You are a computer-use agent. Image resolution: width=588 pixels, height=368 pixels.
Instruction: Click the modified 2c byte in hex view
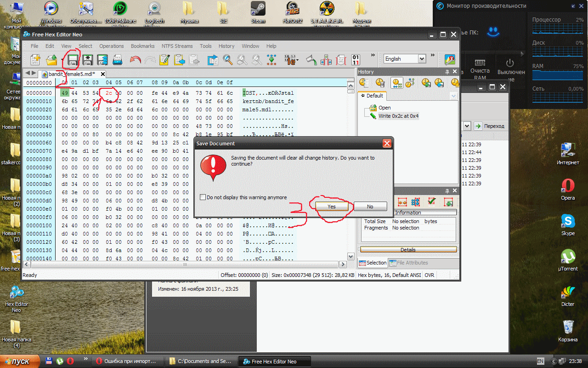pyautogui.click(x=109, y=93)
